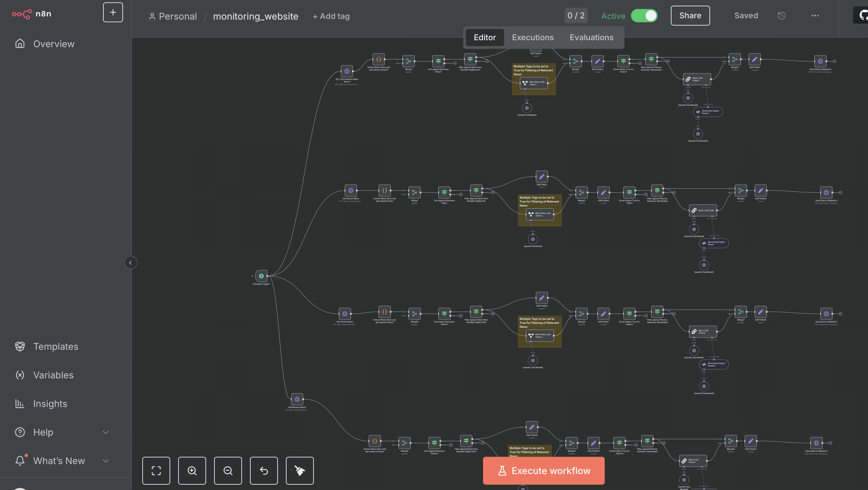The height and width of the screenshot is (490, 868).
Task: Select the Merge10 node
Action: coord(730,441)
